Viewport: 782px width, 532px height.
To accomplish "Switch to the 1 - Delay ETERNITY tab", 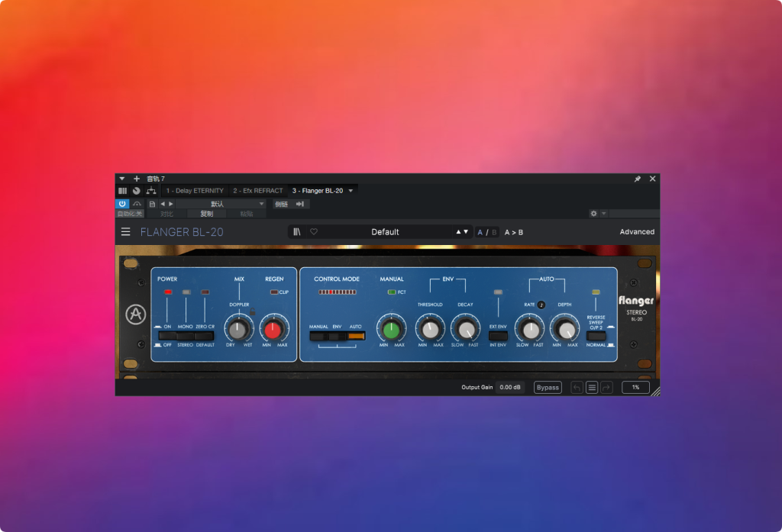I will [x=195, y=191].
